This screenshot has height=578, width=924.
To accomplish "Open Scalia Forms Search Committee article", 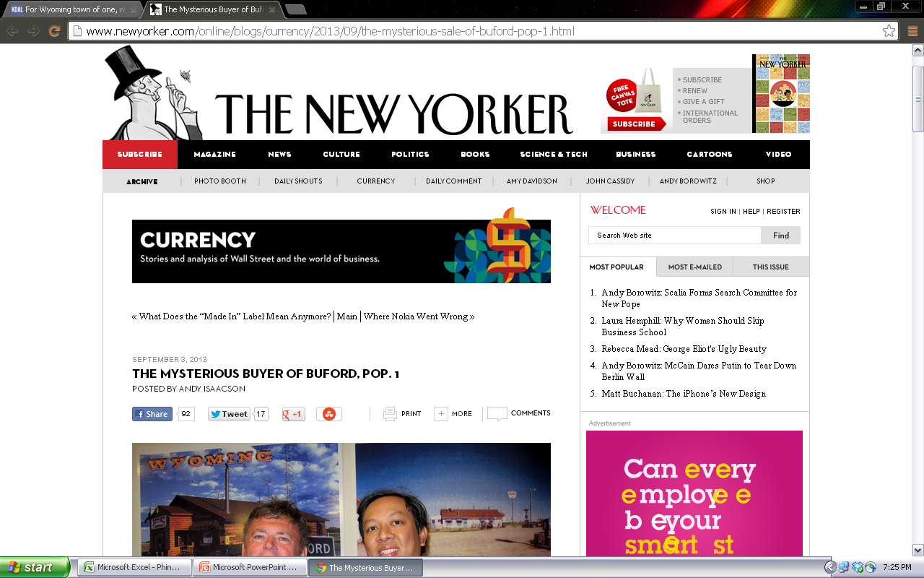I will tap(699, 298).
